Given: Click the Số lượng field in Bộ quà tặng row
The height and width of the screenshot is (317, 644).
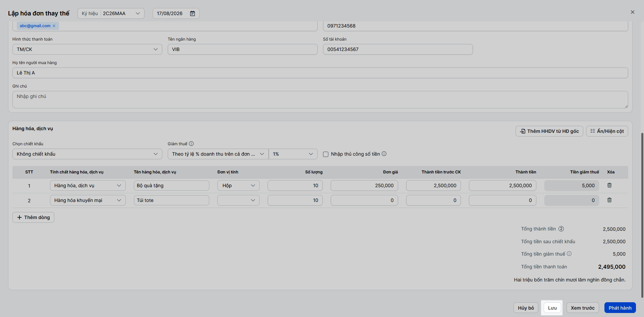Looking at the screenshot, I should pos(295,186).
